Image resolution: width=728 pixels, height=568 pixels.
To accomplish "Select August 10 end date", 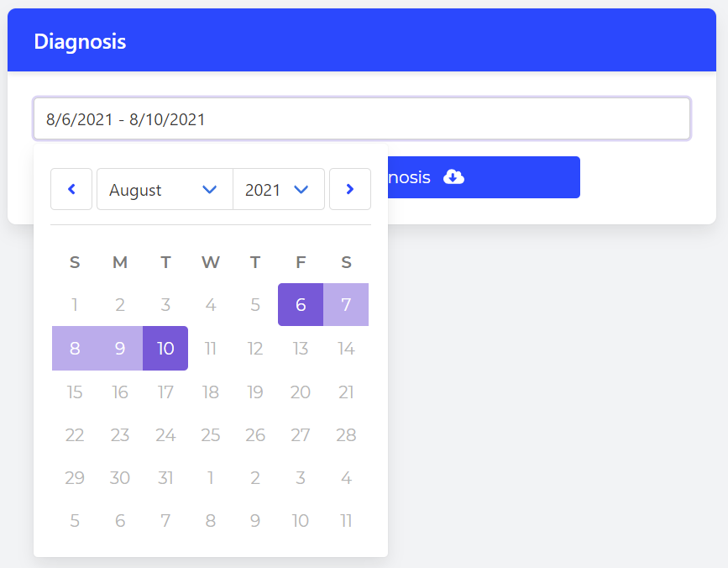I will tap(165, 349).
